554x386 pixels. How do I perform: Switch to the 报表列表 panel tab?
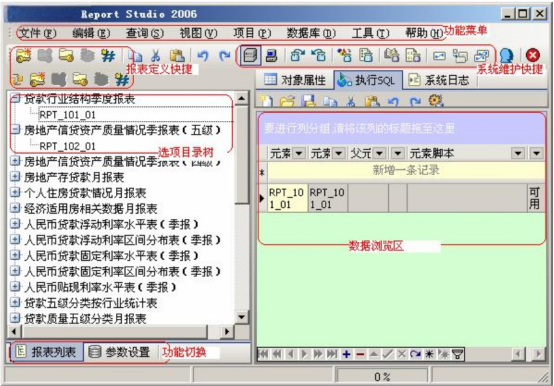[x=47, y=352]
